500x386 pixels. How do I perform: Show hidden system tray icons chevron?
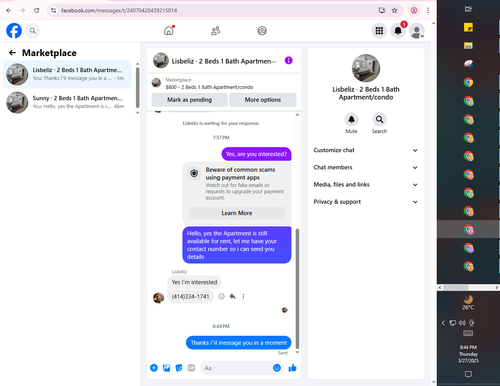point(443,323)
